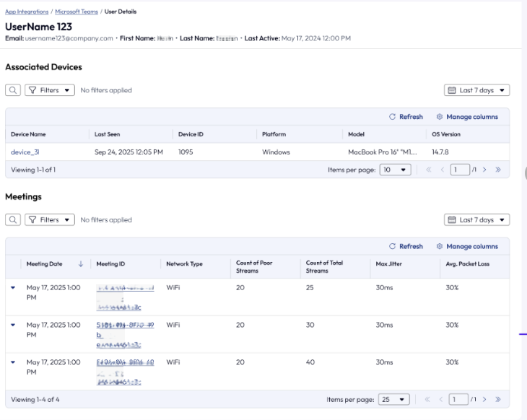Click Model column header
This screenshot has width=527, height=420.
pyautogui.click(x=356, y=134)
